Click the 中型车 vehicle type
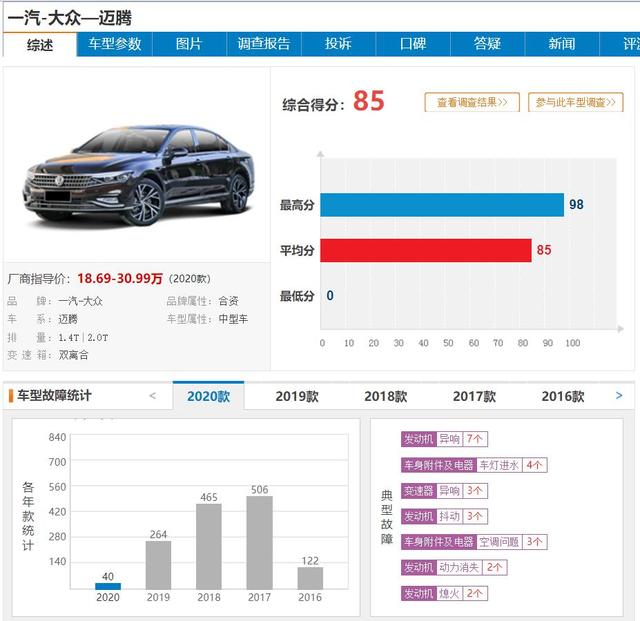The width and height of the screenshot is (640, 621). click(233, 319)
